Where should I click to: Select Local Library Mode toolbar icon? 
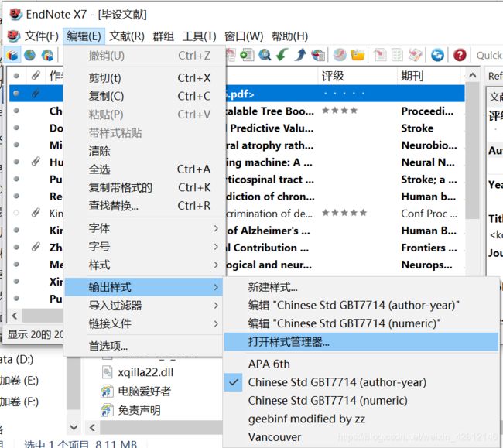pyautogui.click(x=13, y=55)
